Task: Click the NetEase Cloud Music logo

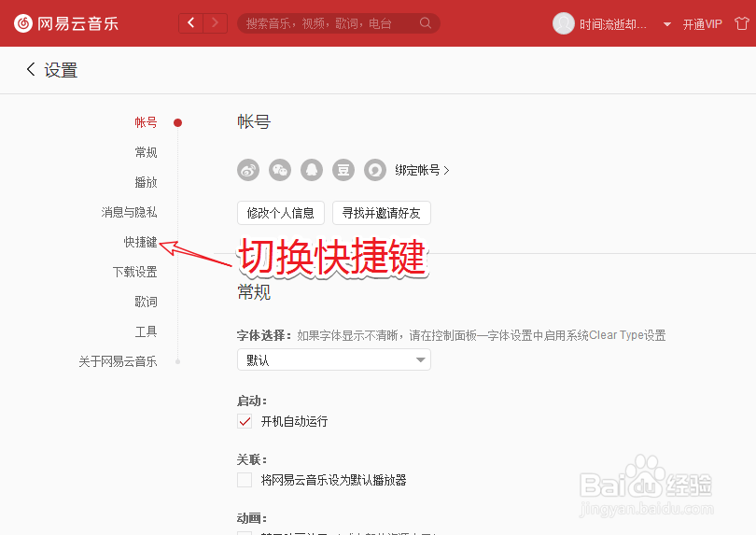Action: [66, 23]
